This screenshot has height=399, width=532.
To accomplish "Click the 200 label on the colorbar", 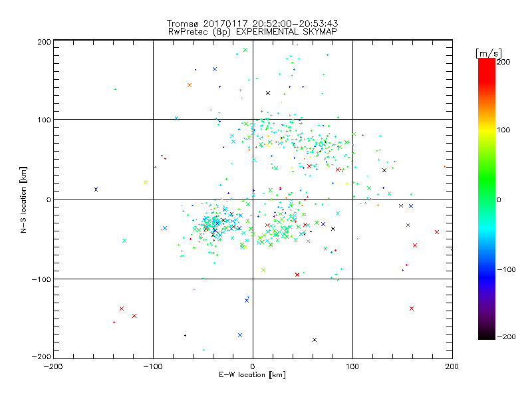I will tap(503, 62).
